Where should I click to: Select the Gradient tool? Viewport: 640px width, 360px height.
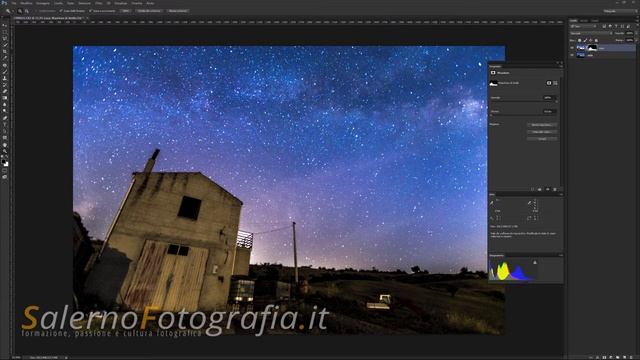(4, 97)
